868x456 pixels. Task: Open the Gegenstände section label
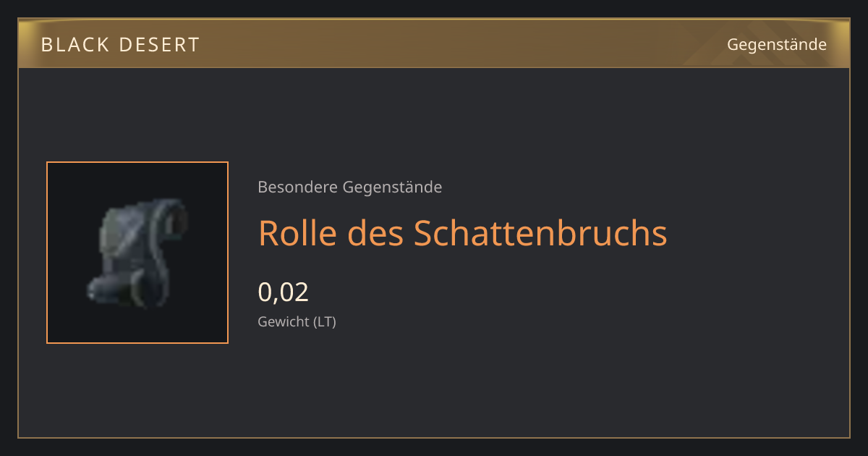tap(776, 45)
